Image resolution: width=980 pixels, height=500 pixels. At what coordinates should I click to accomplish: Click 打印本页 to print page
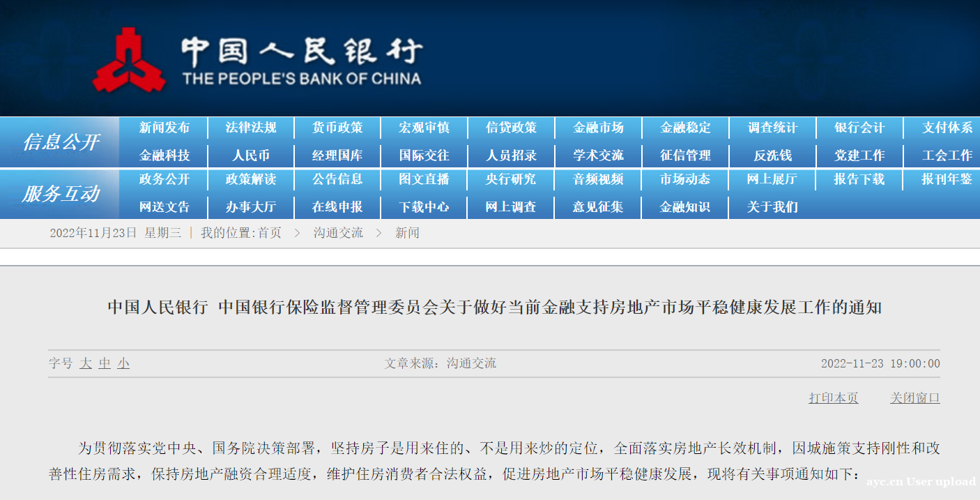coord(834,398)
